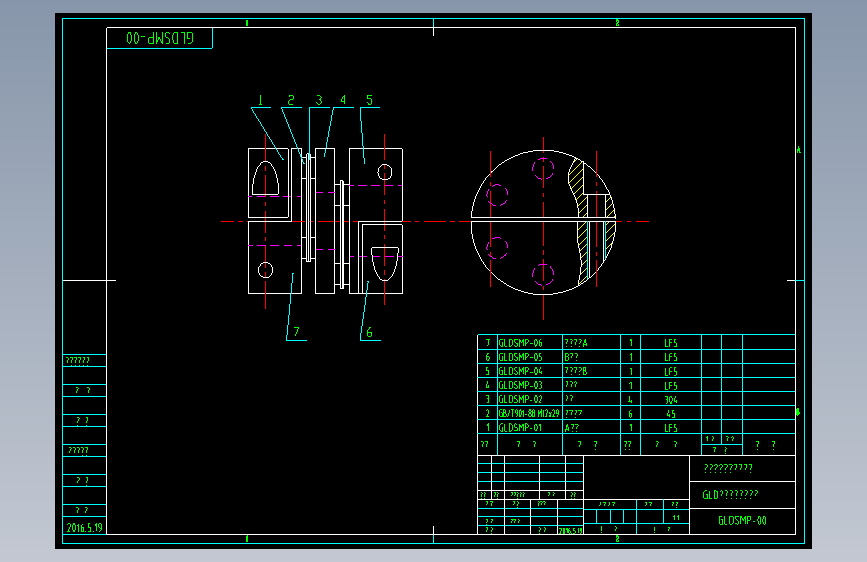
Task: Click the description ????A in GLDSMP-06 row
Action: pos(576,343)
